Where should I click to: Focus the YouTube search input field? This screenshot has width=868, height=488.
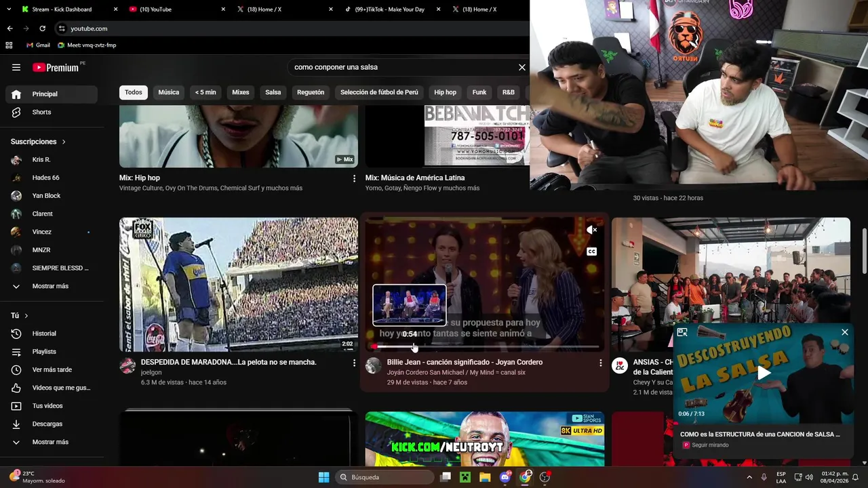(x=400, y=67)
